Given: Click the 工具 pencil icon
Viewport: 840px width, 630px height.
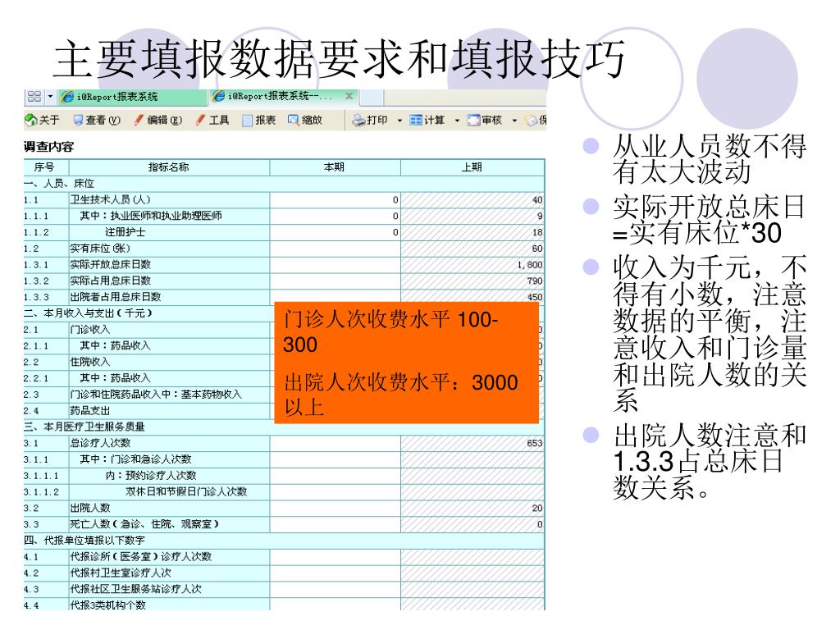Looking at the screenshot, I should pos(200,120).
